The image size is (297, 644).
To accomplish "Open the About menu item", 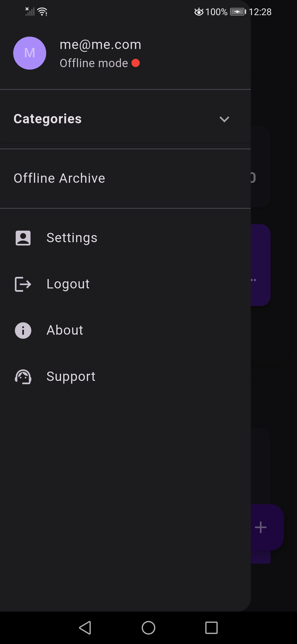I will tap(65, 330).
